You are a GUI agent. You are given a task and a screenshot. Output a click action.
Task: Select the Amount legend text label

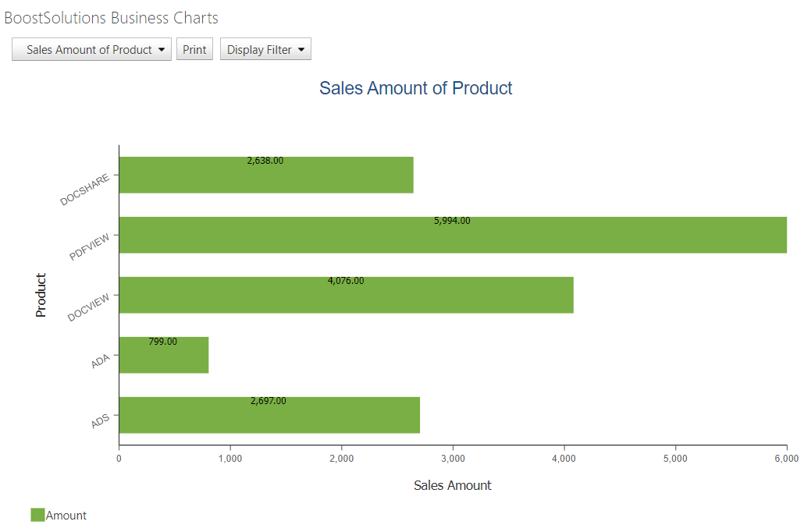66,516
